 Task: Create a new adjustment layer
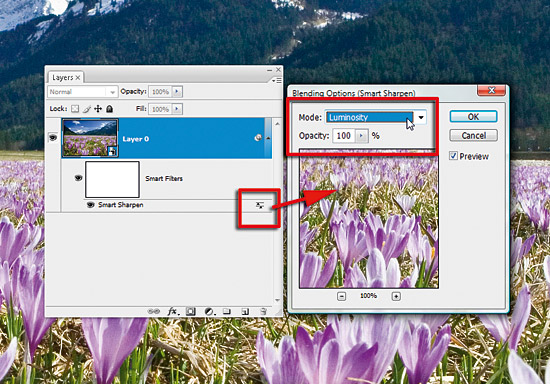tap(209, 311)
